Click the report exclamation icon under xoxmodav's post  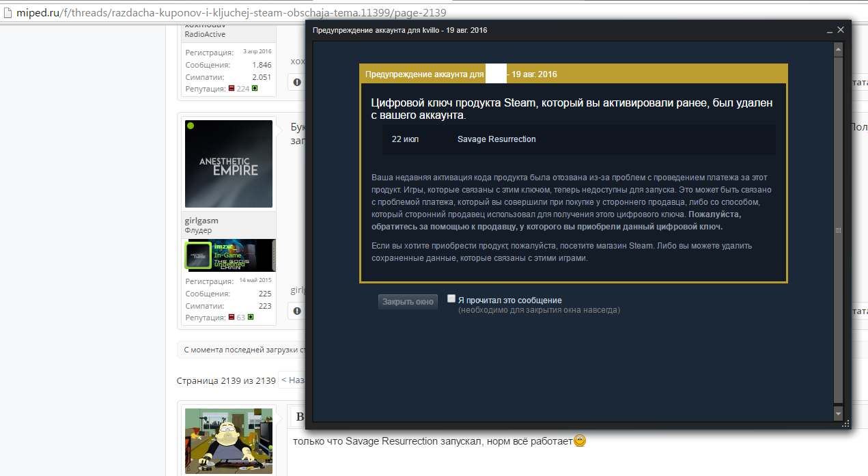click(297, 82)
